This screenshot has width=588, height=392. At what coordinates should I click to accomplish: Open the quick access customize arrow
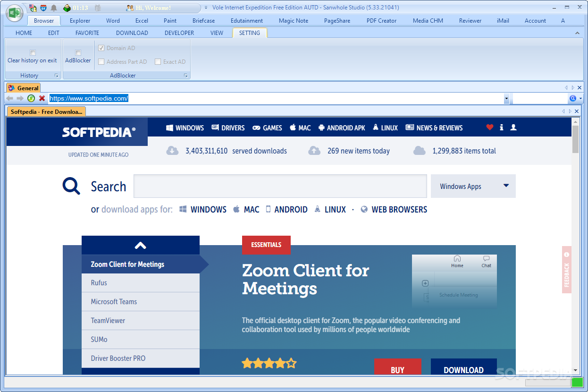206,8
